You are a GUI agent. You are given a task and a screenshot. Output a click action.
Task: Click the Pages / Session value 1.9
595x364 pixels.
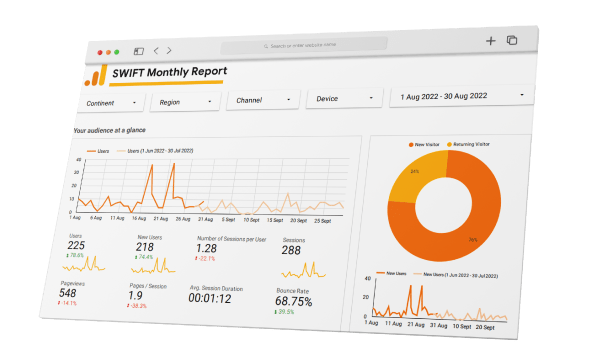135,295
